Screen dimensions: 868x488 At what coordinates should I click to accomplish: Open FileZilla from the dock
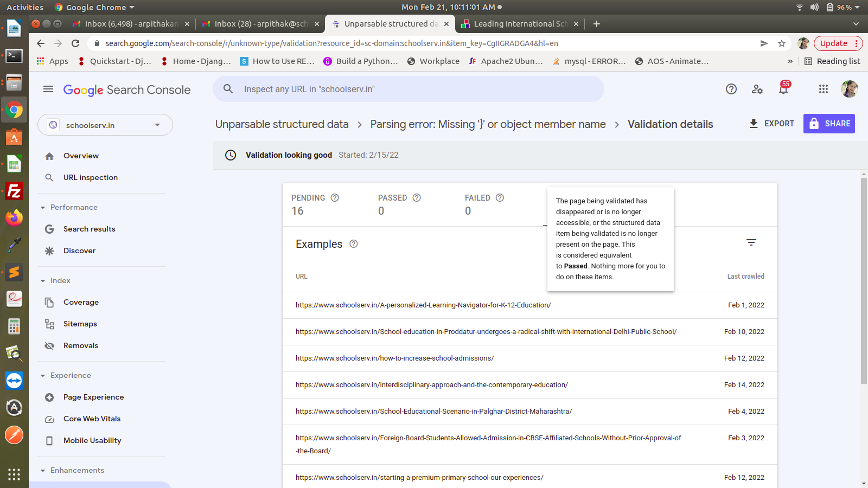tap(14, 191)
